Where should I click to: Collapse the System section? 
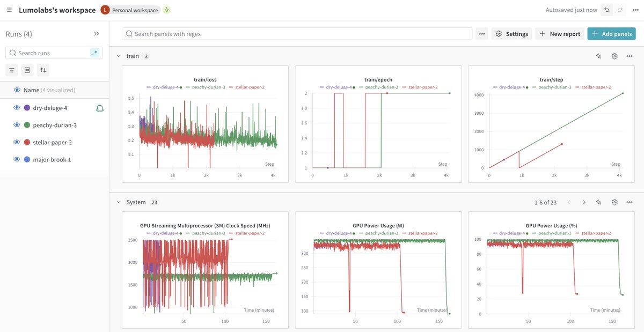[119, 202]
